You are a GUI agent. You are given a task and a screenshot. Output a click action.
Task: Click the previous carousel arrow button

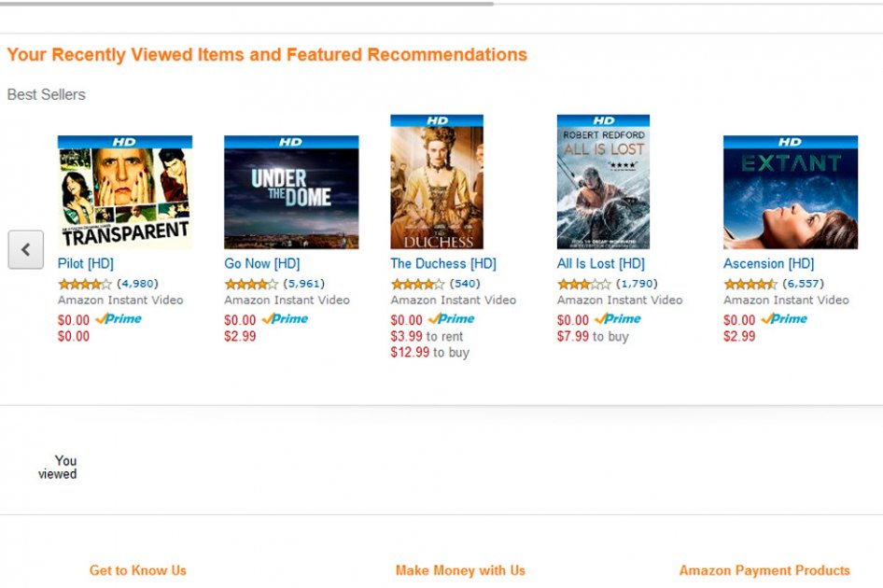26,249
